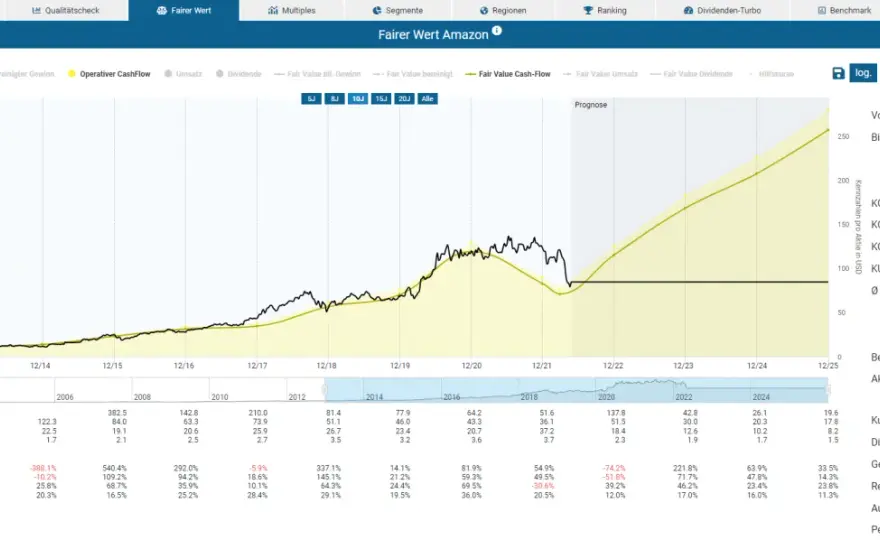Click the right handle of range navigator

pos(828,390)
